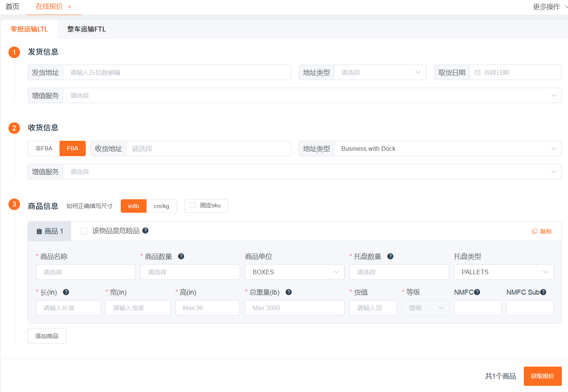This screenshot has height=392, width=568.
Task: Click help icon next to 总重量(lb)
Action: (x=289, y=292)
